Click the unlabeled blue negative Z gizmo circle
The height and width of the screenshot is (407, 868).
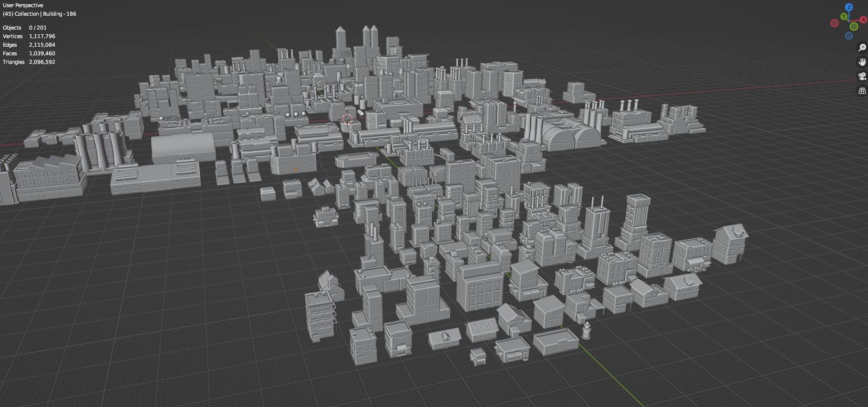tap(849, 36)
